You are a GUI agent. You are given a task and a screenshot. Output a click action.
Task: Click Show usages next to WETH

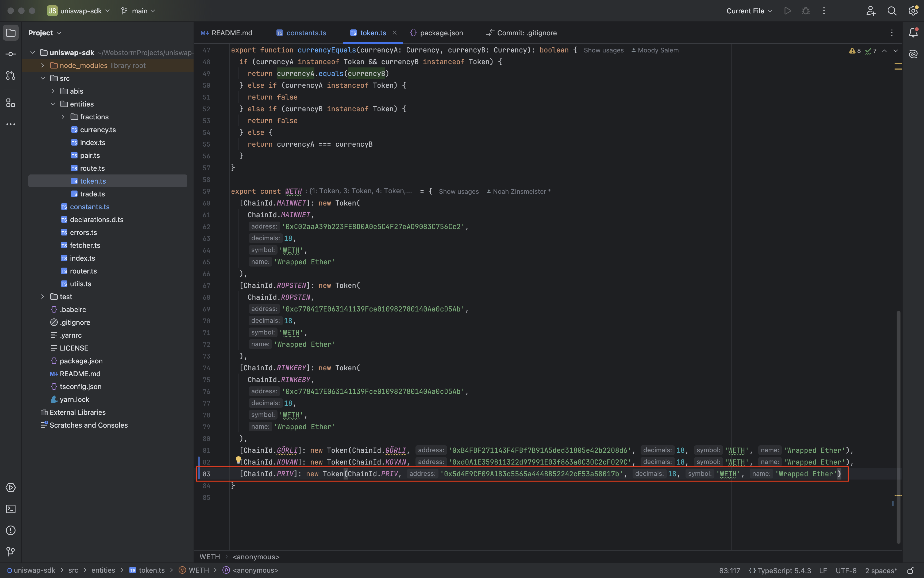(x=459, y=192)
